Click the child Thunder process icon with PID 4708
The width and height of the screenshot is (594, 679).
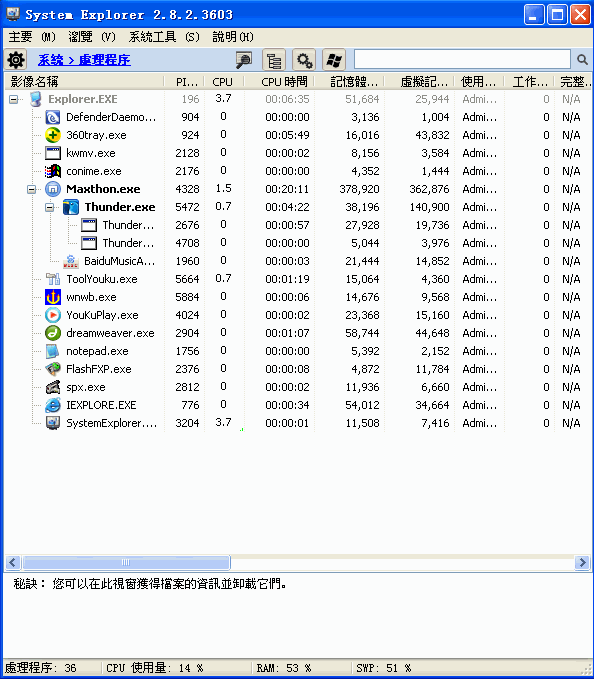tap(89, 243)
